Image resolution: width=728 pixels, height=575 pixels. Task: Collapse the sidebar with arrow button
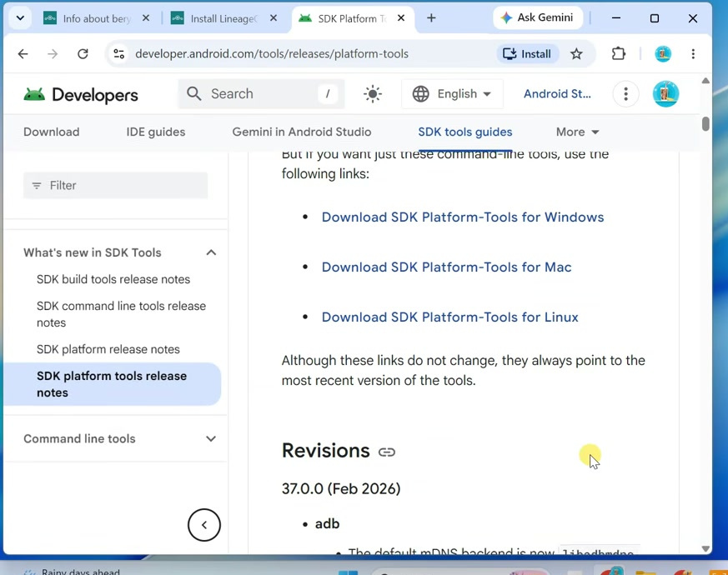(x=203, y=525)
